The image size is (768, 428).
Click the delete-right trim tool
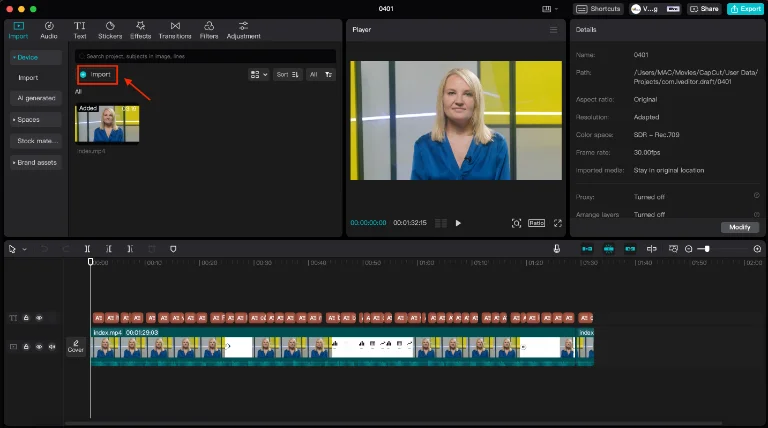(x=130, y=249)
